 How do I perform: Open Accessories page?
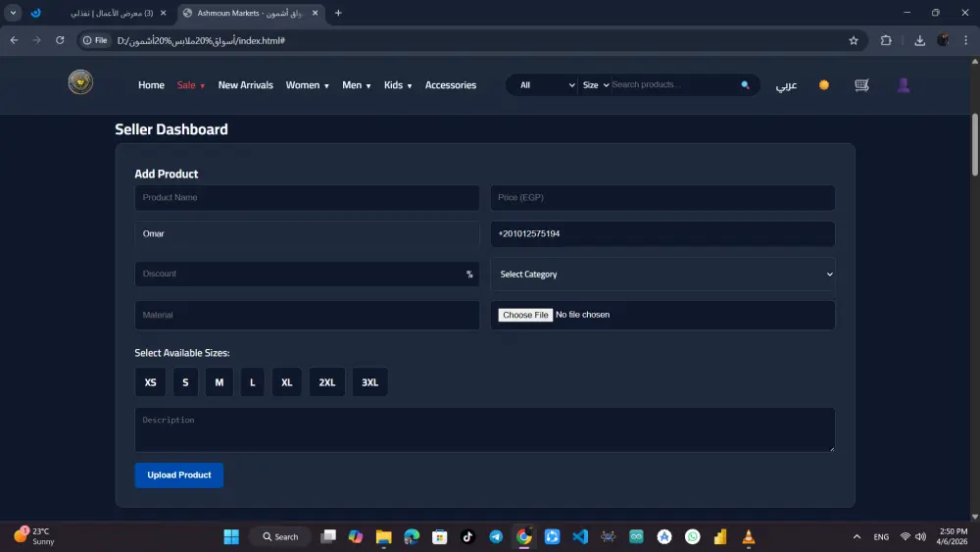(451, 85)
